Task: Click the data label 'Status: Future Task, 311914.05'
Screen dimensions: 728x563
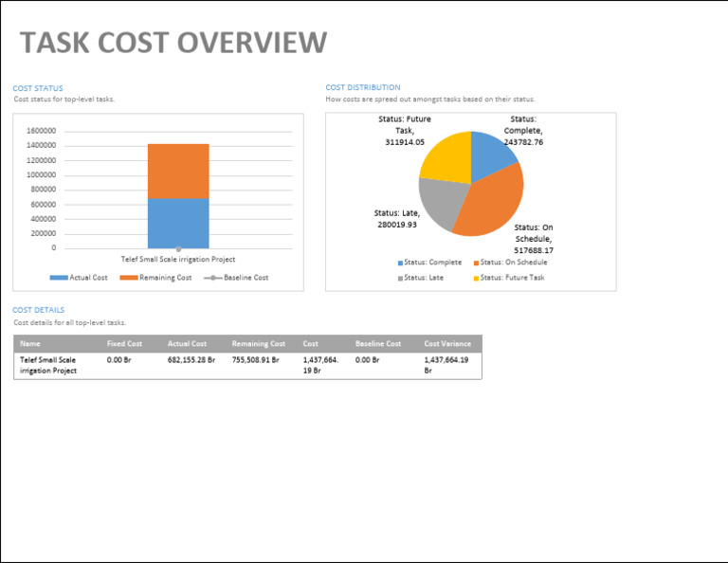Action: 405,131
